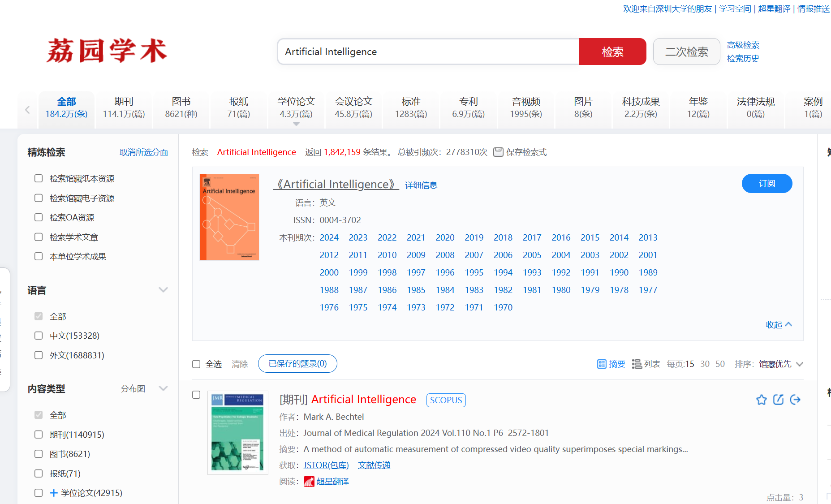Image resolution: width=831 pixels, height=504 pixels.
Task: Collapse the 语言 filter section
Action: [164, 290]
